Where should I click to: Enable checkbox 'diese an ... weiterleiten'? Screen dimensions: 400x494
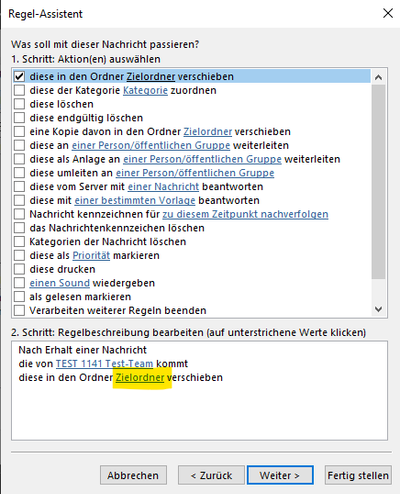click(x=19, y=145)
